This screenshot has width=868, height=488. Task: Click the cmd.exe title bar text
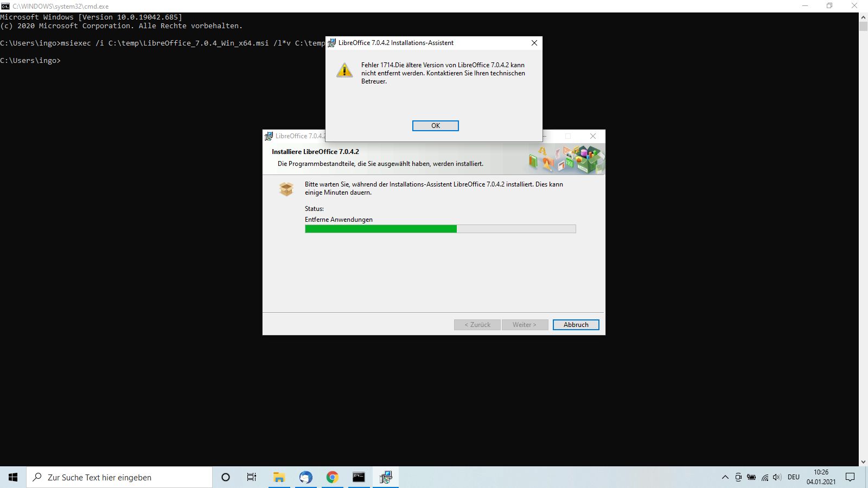point(61,7)
